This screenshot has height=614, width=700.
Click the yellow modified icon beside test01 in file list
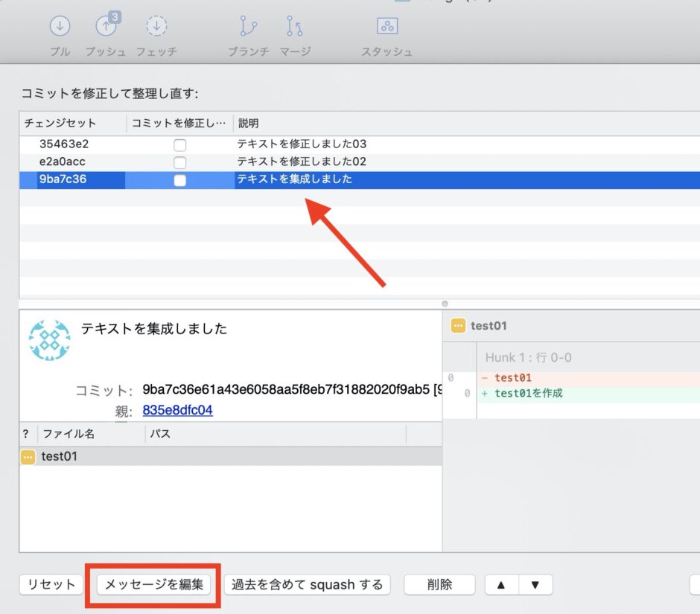(x=28, y=457)
